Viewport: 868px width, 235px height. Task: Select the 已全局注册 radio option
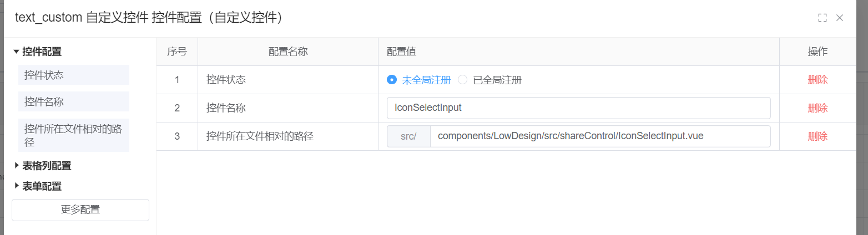coord(463,80)
